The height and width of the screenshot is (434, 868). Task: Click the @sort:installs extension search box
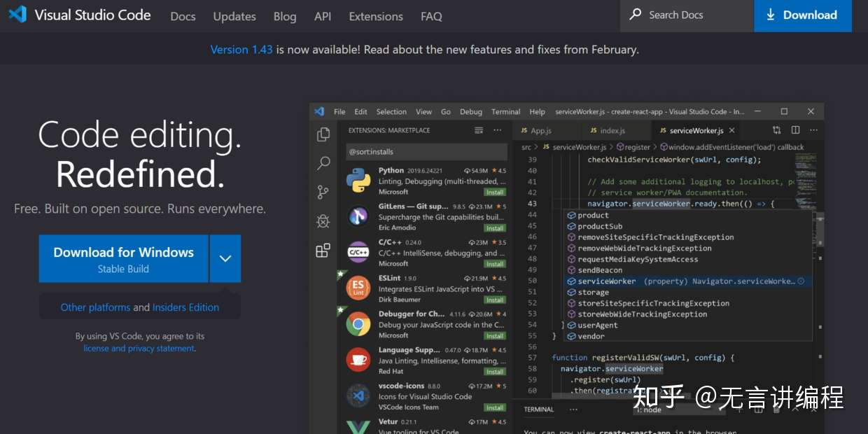[426, 152]
